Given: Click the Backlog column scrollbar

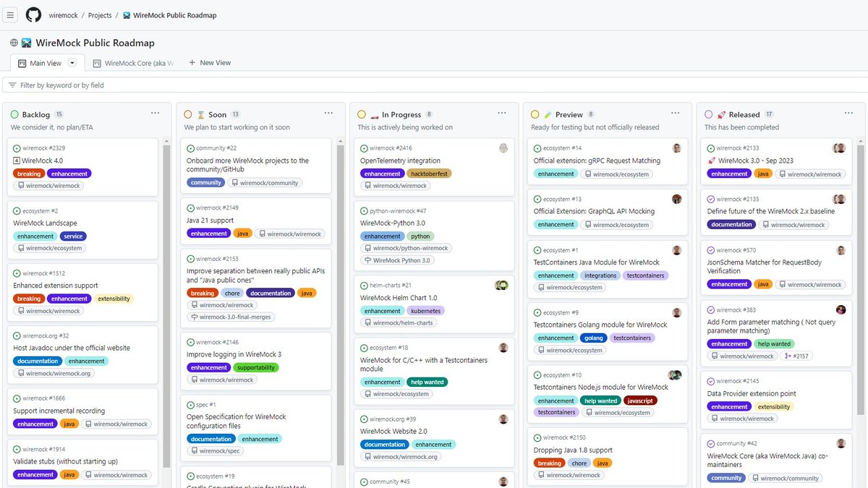Looking at the screenshot, I should (166, 305).
